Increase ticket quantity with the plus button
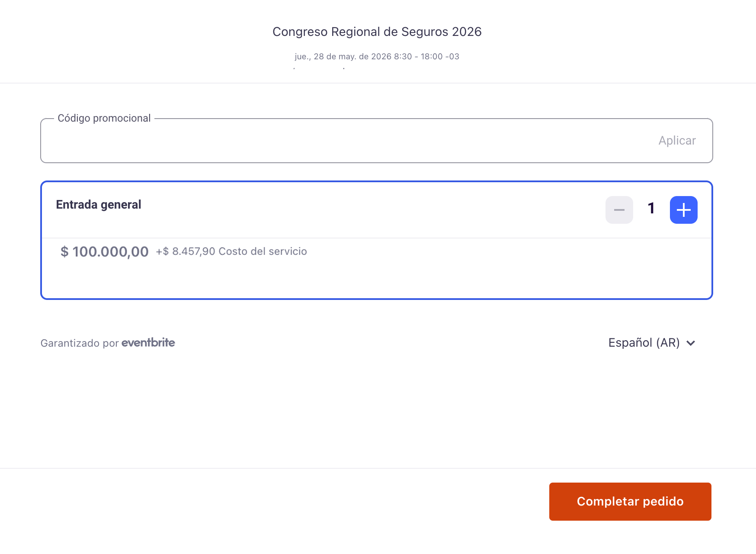Viewport: 756px width, 554px height. click(683, 210)
